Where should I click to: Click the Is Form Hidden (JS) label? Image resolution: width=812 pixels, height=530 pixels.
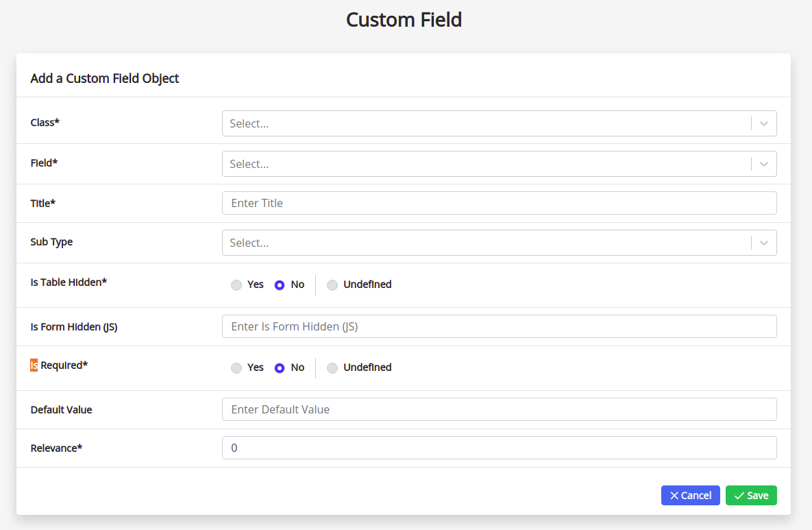[x=74, y=327]
